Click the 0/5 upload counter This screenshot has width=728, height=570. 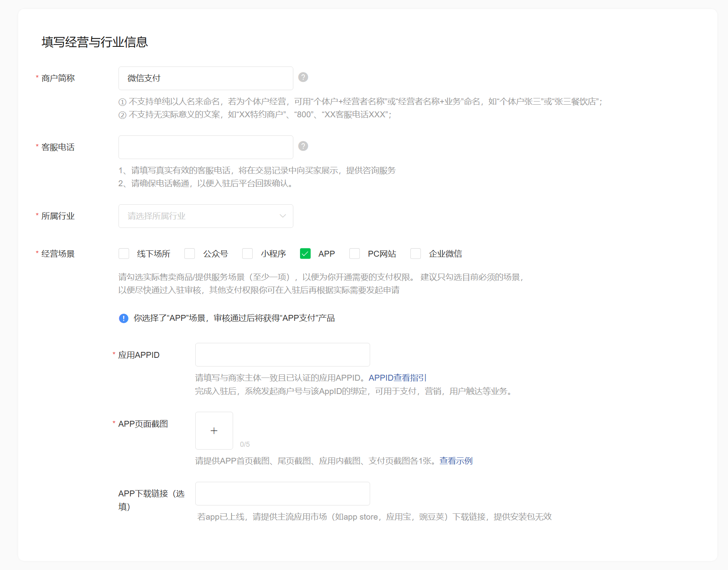click(245, 444)
